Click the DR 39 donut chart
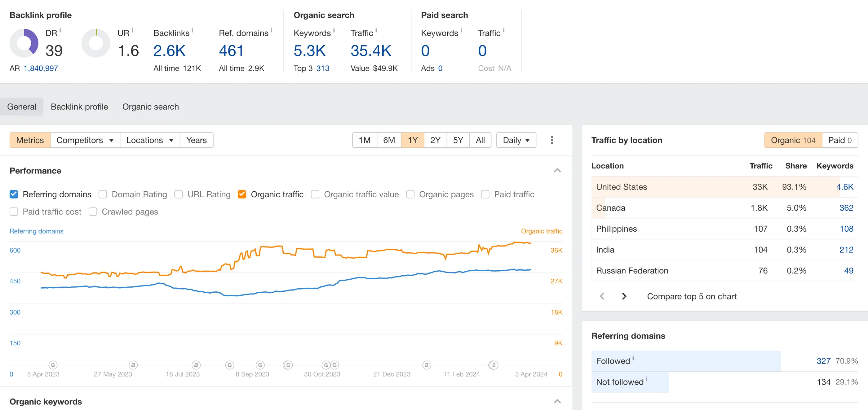Screen dimensions: 868x410 tap(24, 43)
